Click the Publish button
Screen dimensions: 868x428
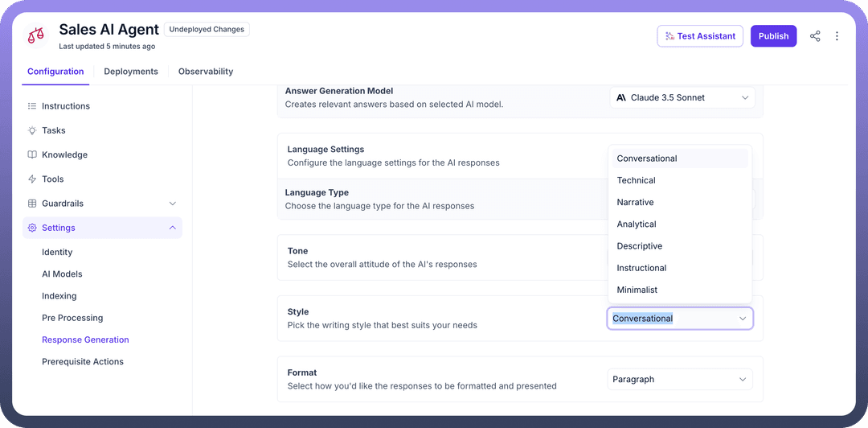(x=773, y=36)
